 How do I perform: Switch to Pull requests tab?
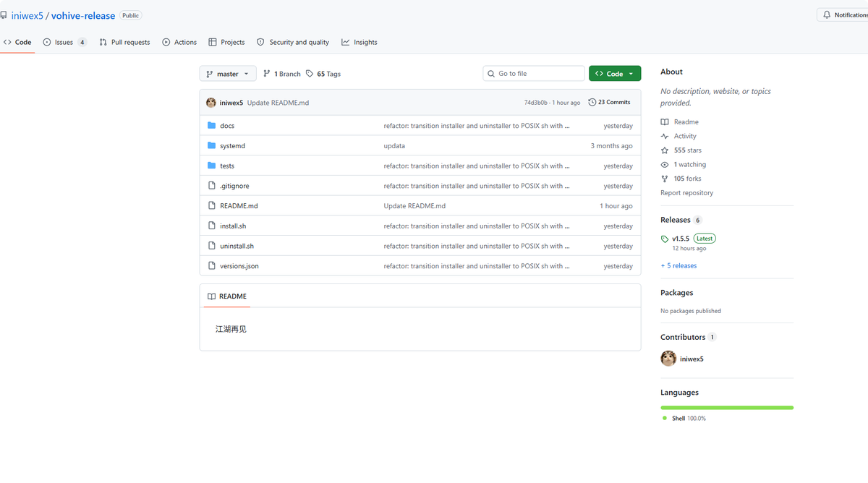(124, 42)
